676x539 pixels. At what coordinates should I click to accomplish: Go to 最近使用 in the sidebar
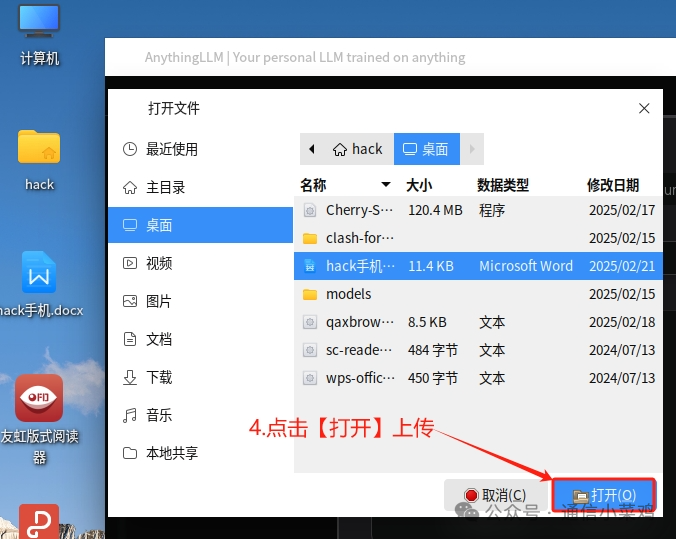click(x=200, y=149)
